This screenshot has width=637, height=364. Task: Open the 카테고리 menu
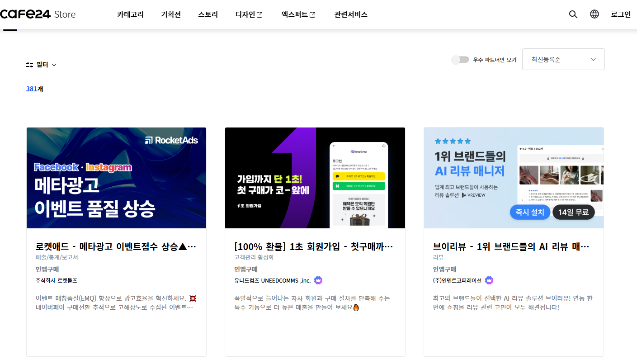tap(130, 14)
